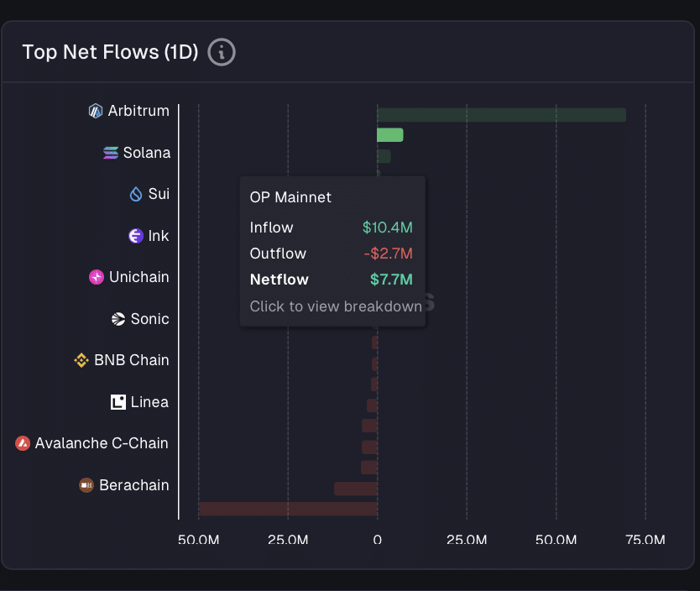Select the Unichain pink logo
This screenshot has height=591, width=700.
point(97,277)
